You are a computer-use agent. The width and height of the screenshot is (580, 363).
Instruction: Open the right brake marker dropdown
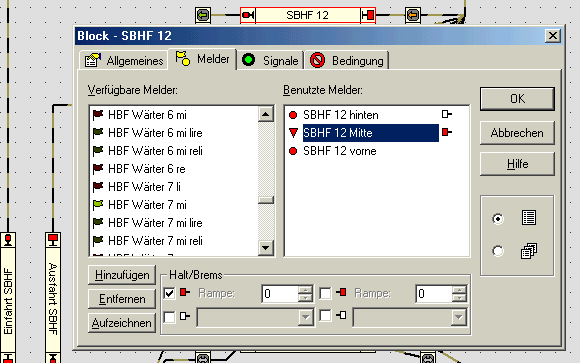coord(459,317)
